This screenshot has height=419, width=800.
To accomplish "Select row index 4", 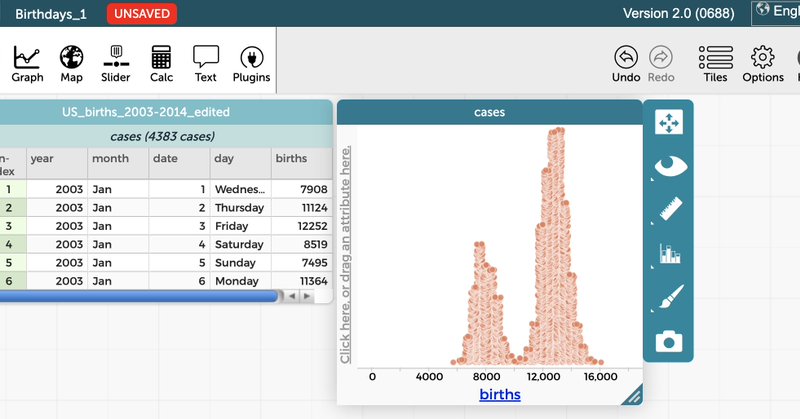I will 9,244.
